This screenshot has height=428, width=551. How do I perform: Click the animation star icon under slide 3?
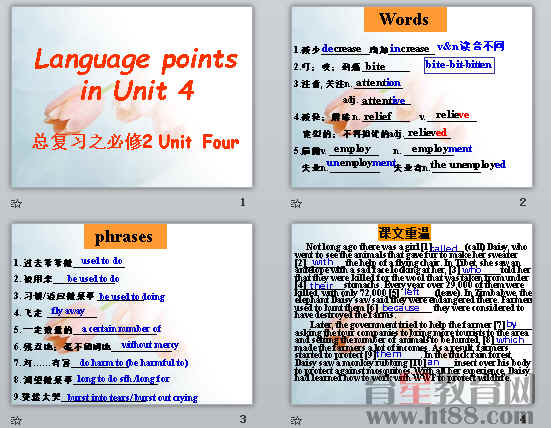coord(16,420)
